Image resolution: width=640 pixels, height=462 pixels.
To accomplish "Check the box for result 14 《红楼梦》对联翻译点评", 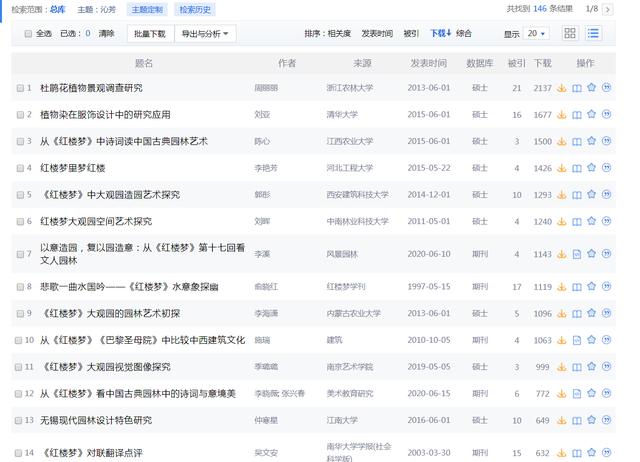I will tap(18, 453).
